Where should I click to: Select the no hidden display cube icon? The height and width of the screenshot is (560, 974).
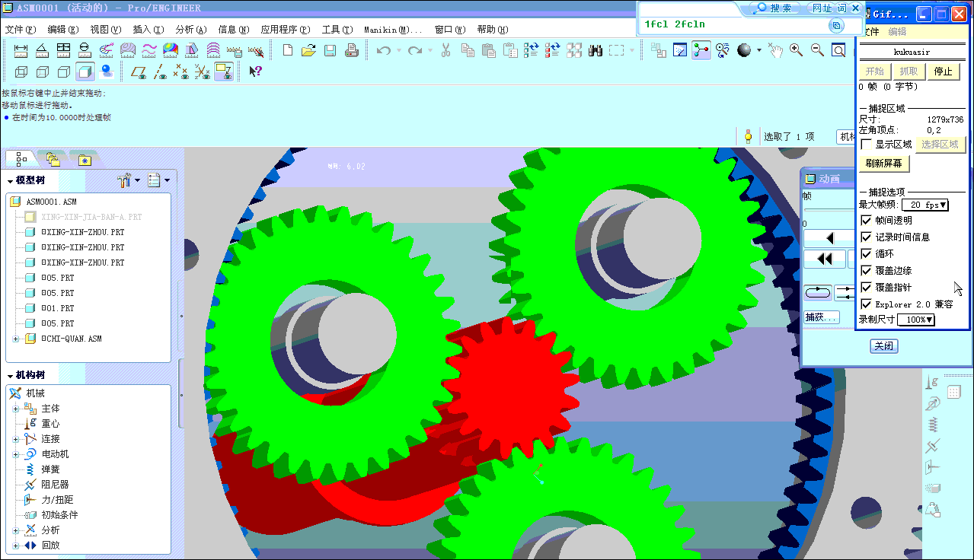click(x=64, y=72)
